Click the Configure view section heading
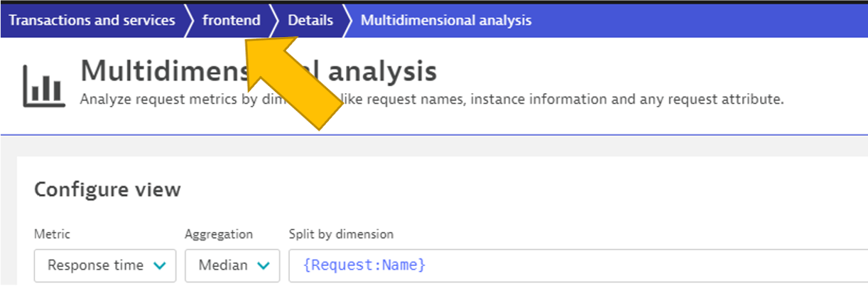Viewport: 868px width, 286px height. (x=107, y=190)
